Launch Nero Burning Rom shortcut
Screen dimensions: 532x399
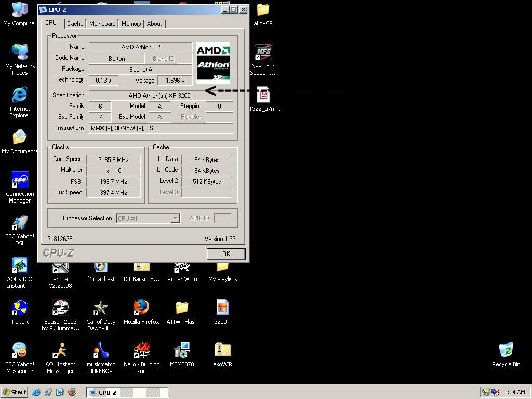tap(141, 351)
